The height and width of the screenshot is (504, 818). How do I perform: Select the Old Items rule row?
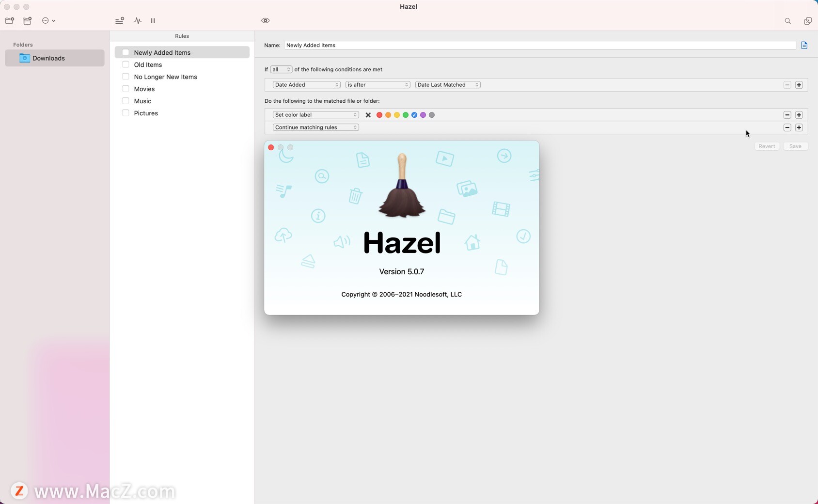click(182, 64)
